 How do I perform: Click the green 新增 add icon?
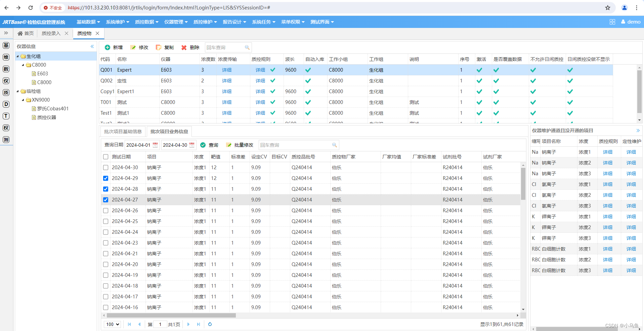[x=108, y=47]
